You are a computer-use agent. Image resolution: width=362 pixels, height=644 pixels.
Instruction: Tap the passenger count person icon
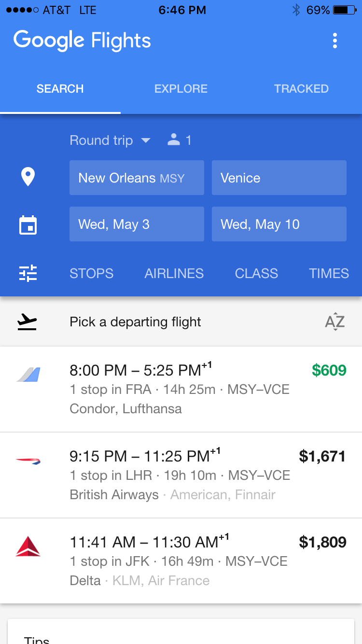(x=174, y=140)
